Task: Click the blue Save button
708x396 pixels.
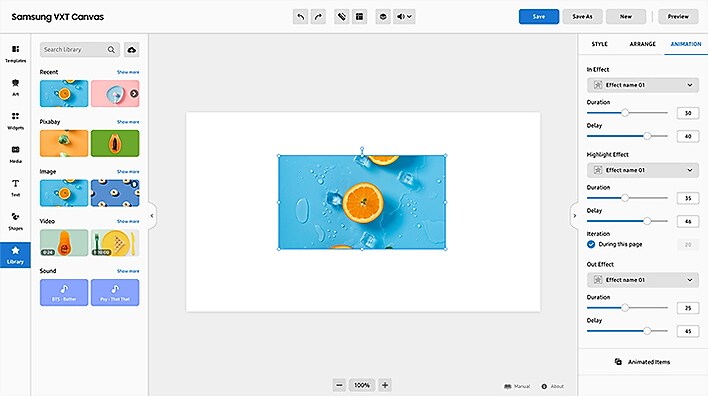Action: point(539,17)
